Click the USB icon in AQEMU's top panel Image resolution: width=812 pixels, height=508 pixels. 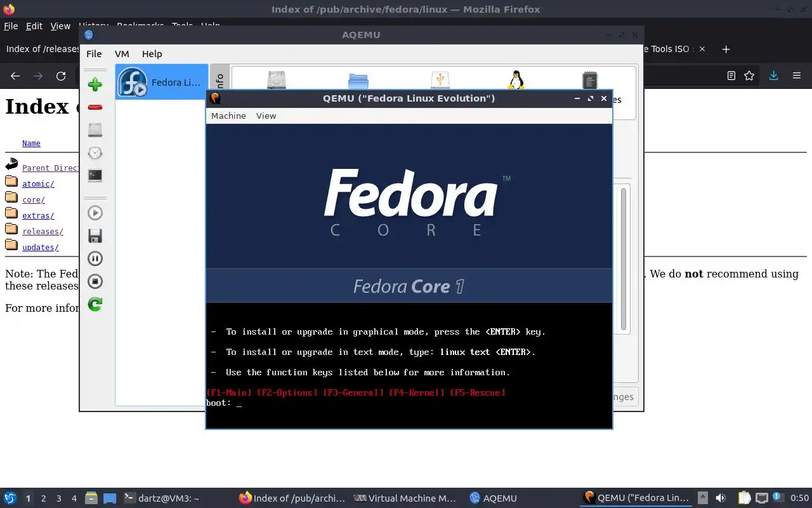coord(440,79)
